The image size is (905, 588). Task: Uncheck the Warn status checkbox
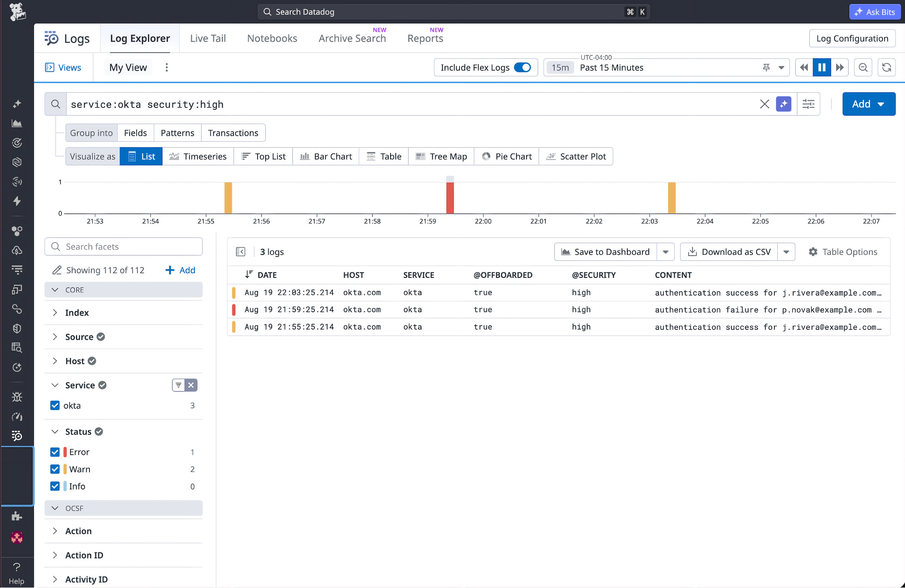click(55, 469)
